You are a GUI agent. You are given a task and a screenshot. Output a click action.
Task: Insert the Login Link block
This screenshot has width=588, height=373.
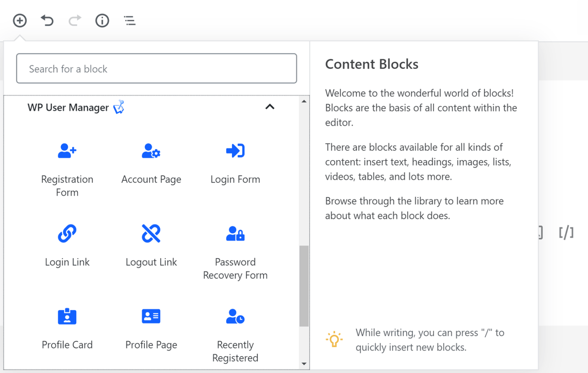coord(67,245)
